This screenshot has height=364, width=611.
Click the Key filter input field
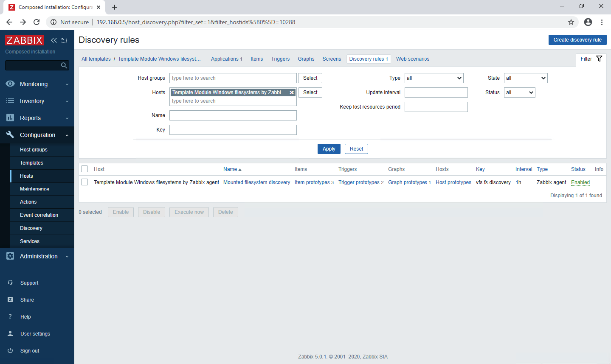(x=233, y=130)
